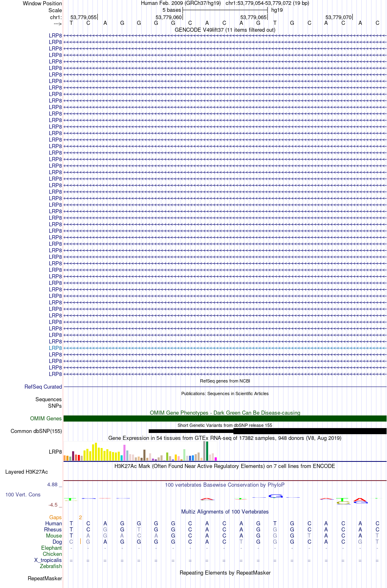387x588 pixels.
Task: Click the Rhesus species label
Action: (x=53, y=530)
